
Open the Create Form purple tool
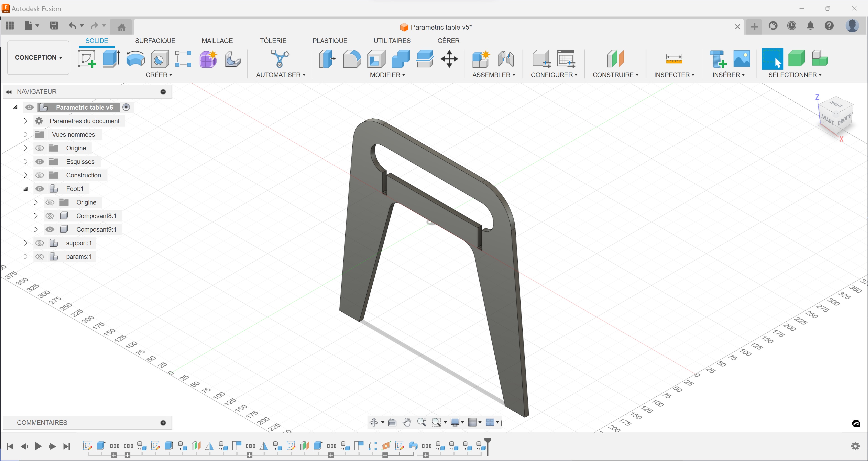click(208, 59)
